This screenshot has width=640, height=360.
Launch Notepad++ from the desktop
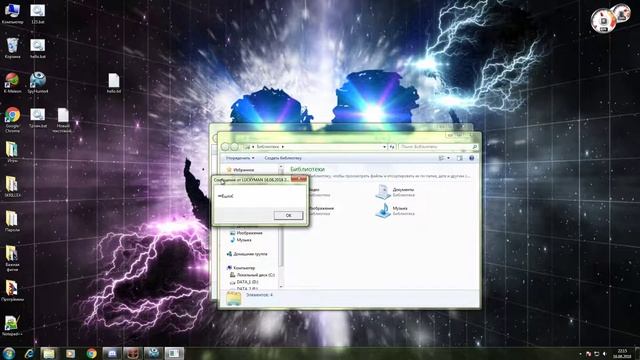tap(12, 325)
